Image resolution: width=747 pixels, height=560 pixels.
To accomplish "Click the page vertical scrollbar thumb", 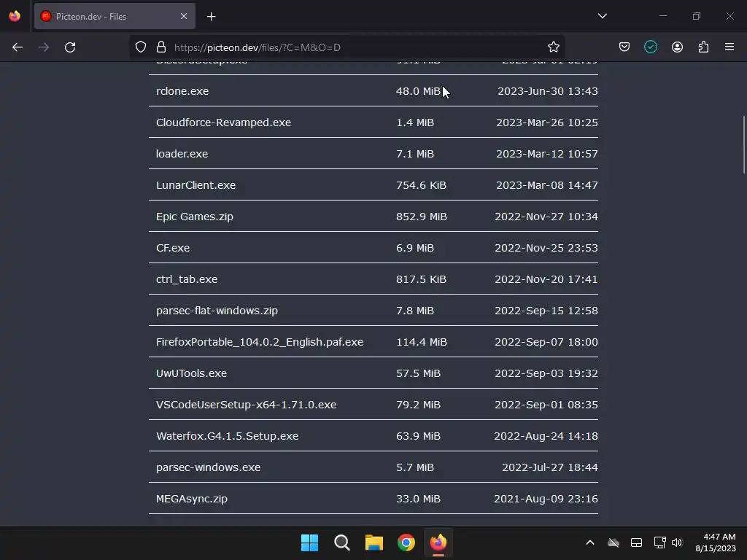I will coord(743,145).
